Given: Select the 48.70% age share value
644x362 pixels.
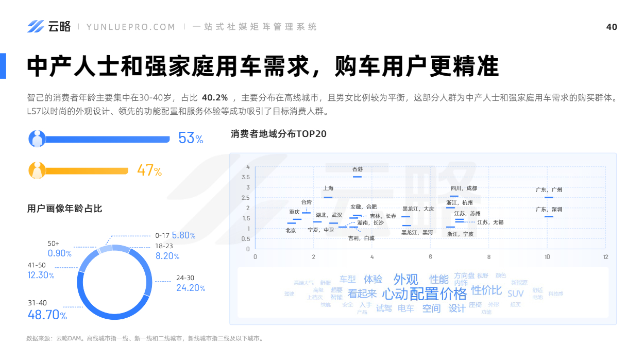Looking at the screenshot, I should point(47,315).
